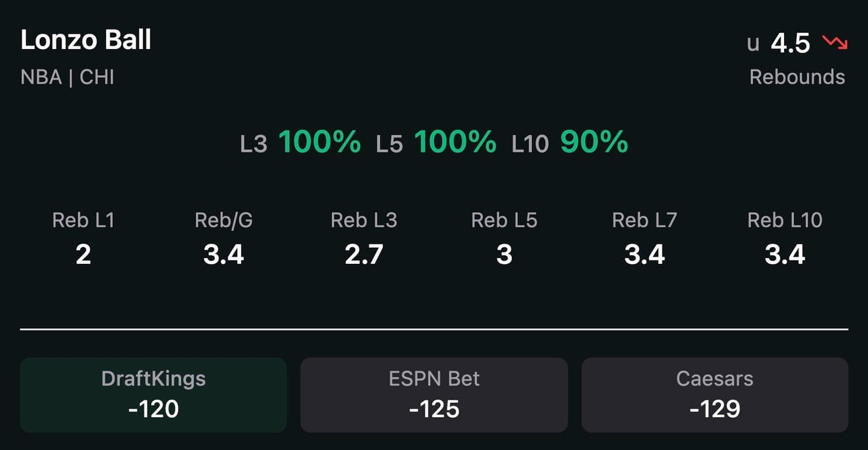Click the Reb/G stat value 3.4

click(224, 255)
